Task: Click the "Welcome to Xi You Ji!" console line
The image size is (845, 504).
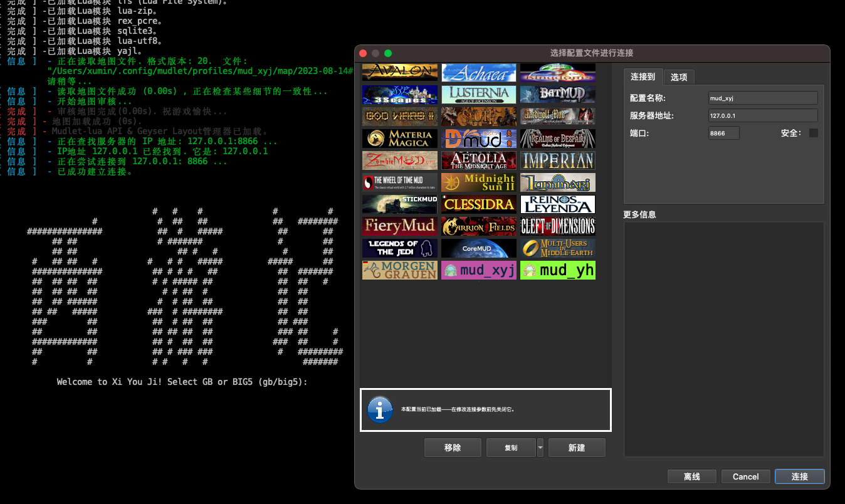Action: (182, 382)
